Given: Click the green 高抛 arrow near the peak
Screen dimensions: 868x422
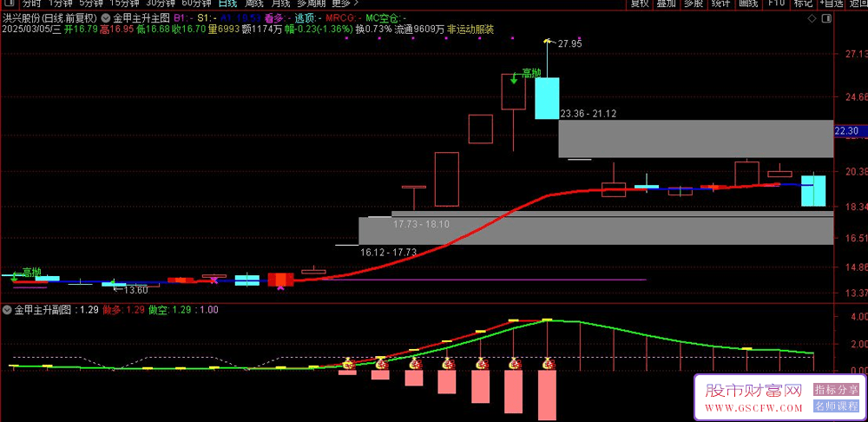Looking at the screenshot, I should [x=514, y=77].
